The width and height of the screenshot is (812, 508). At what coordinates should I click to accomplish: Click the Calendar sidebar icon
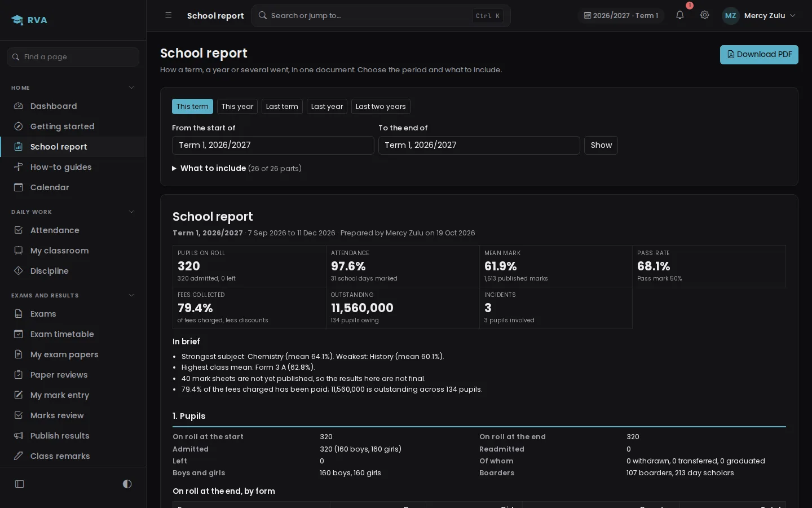19,187
